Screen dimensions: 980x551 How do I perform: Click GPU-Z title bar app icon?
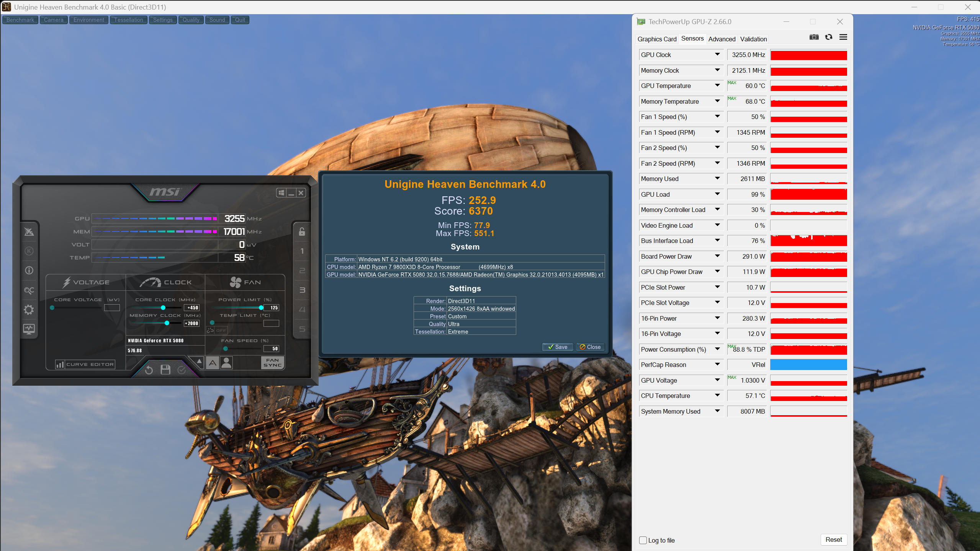(x=641, y=22)
